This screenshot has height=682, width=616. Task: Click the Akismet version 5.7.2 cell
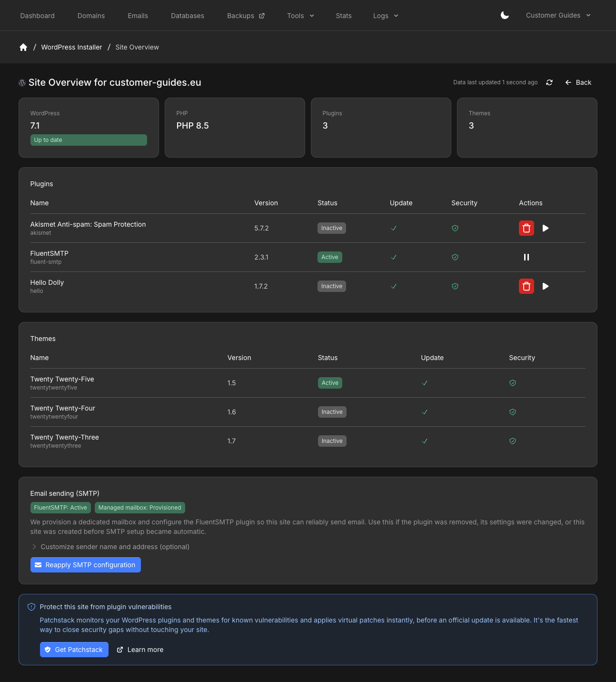click(x=261, y=228)
